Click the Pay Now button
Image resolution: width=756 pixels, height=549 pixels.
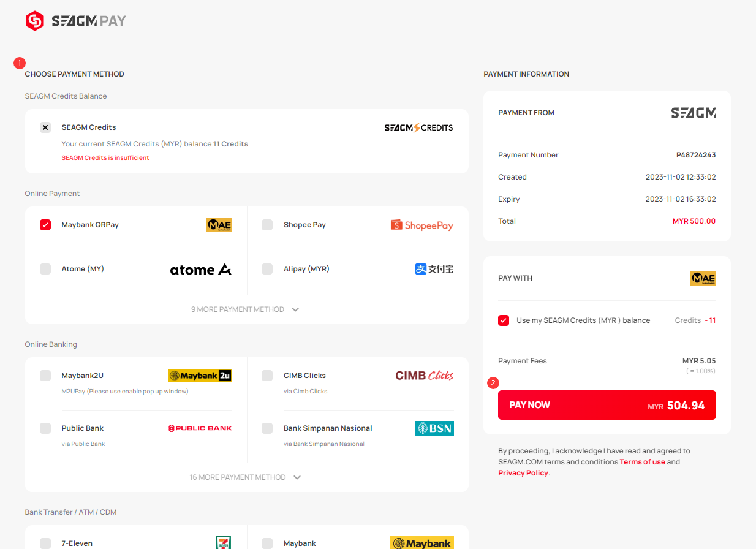click(x=607, y=405)
